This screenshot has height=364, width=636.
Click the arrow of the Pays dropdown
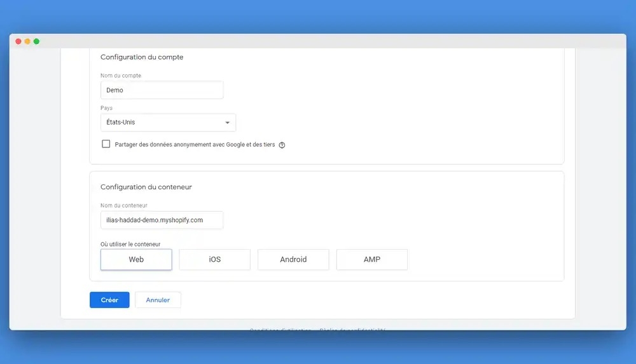(228, 123)
